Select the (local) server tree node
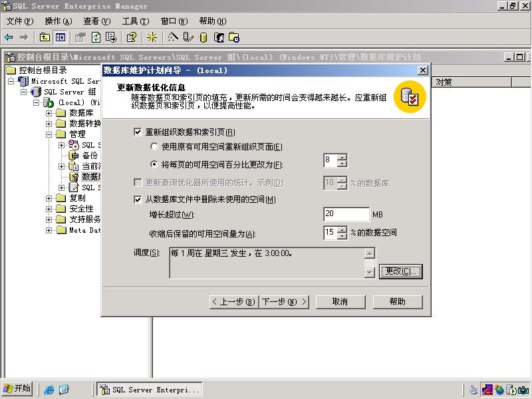 pyautogui.click(x=78, y=102)
